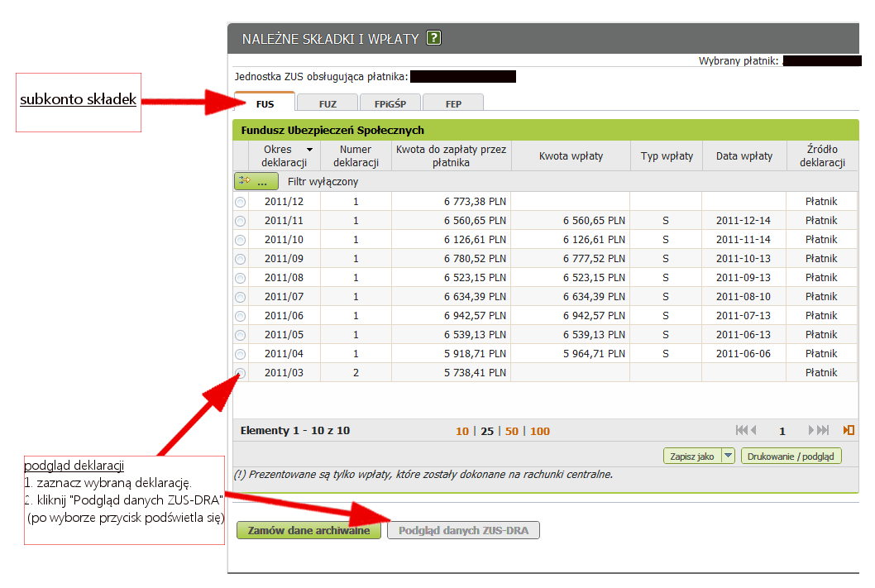Show 25 elements per page

tap(487, 431)
